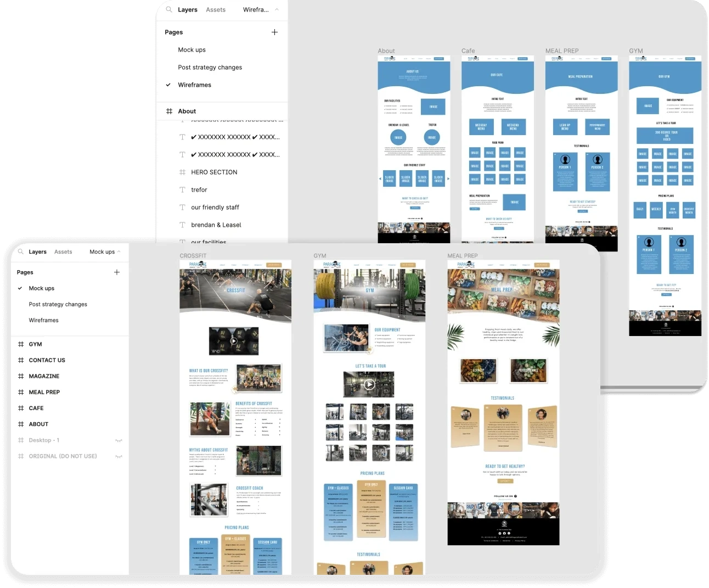Select the CROSSFIT mockup frame title
The width and height of the screenshot is (709, 588).
[x=193, y=256]
